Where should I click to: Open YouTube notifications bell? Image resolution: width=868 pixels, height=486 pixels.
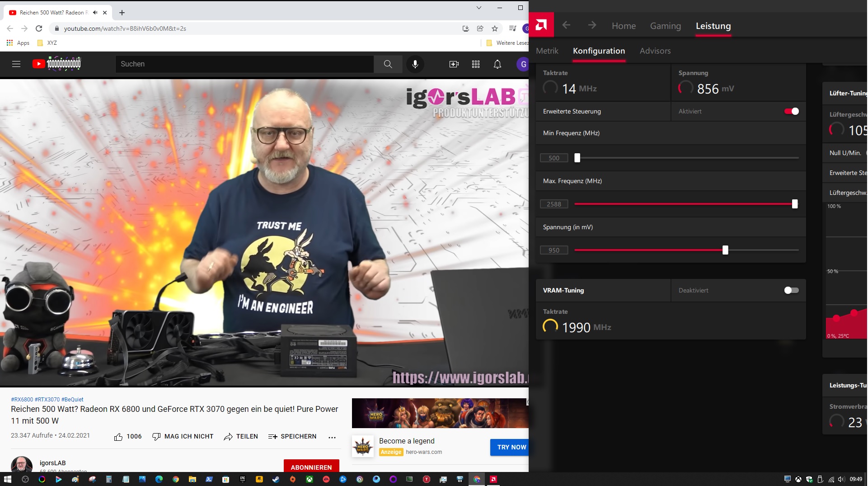497,64
